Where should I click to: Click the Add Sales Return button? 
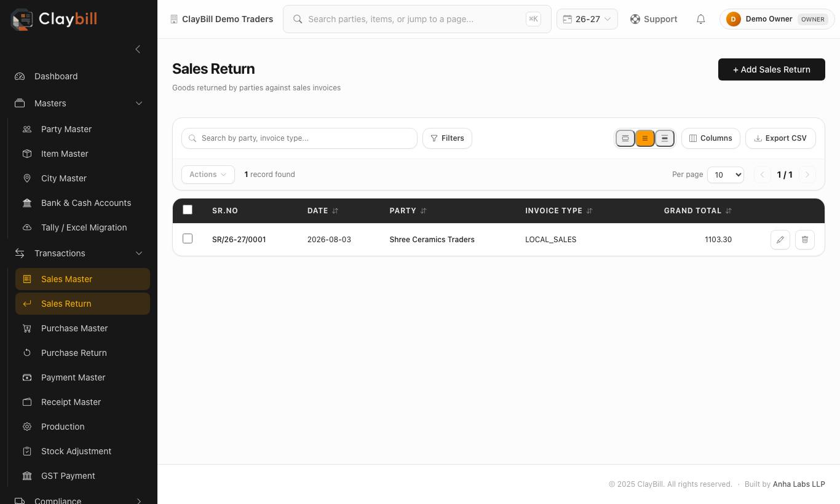point(772,69)
